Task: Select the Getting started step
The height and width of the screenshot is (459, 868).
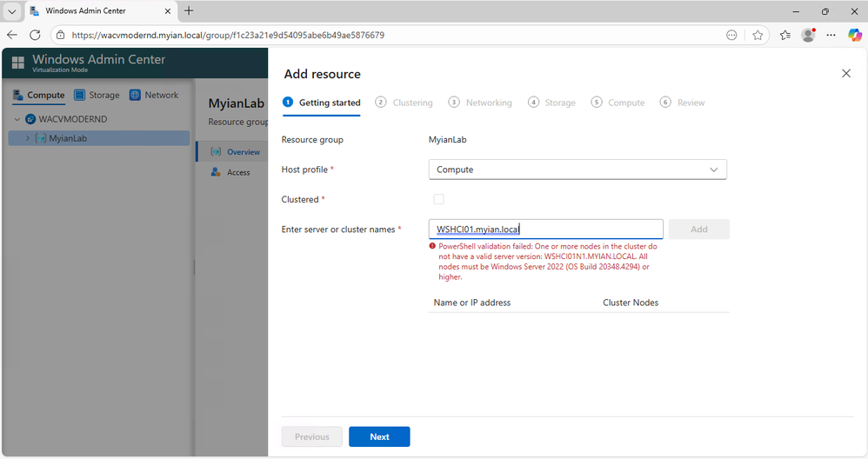Action: point(321,103)
